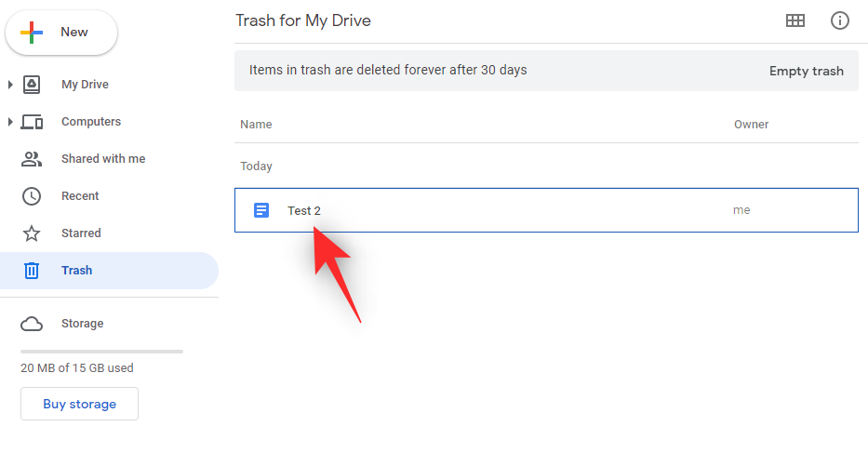The height and width of the screenshot is (453, 868).
Task: Switch to grid layout view
Action: click(795, 20)
